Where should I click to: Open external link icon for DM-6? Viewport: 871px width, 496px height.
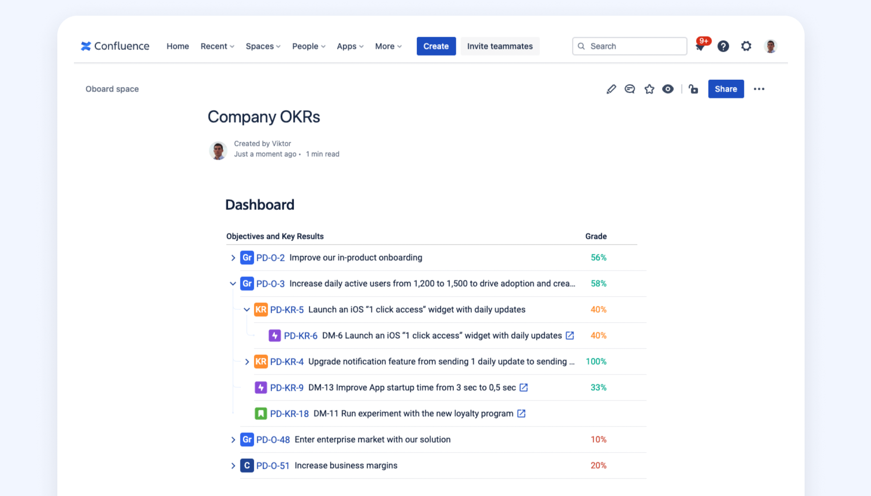pyautogui.click(x=570, y=335)
